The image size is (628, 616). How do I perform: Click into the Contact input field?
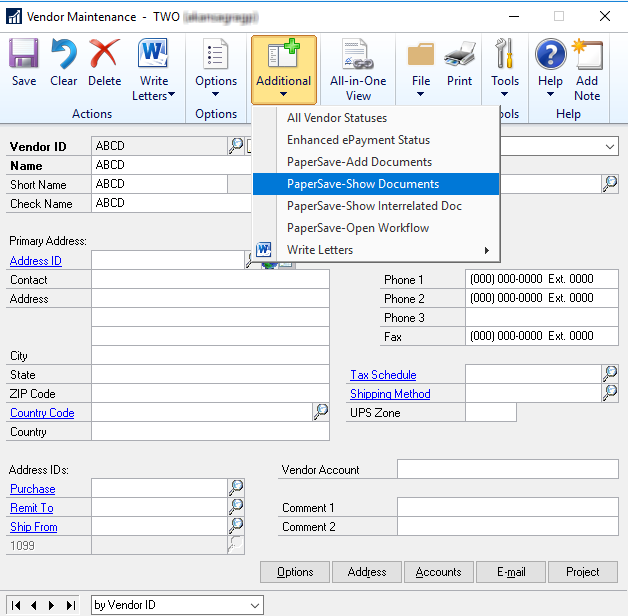pyautogui.click(x=210, y=280)
